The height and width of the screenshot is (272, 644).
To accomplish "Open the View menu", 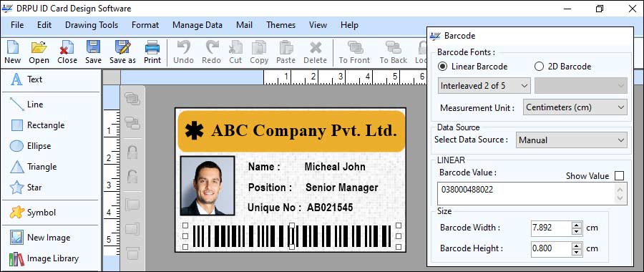I will [318, 25].
